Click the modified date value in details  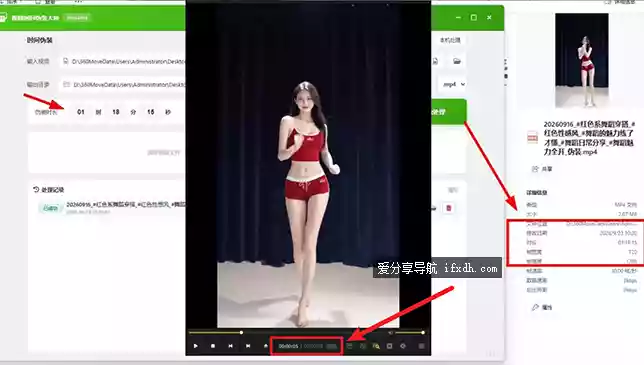618,233
